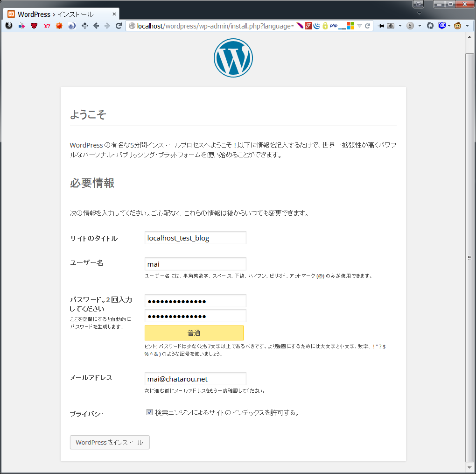Click the orange sun toolbar icon

pyautogui.click(x=59, y=26)
